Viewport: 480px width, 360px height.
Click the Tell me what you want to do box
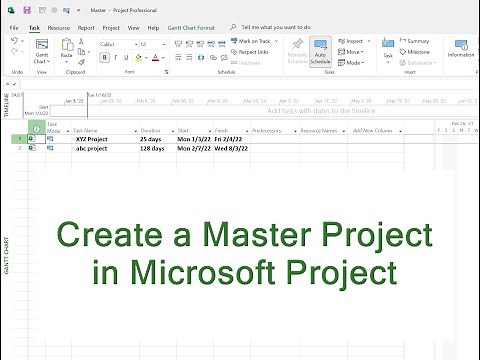(276, 27)
